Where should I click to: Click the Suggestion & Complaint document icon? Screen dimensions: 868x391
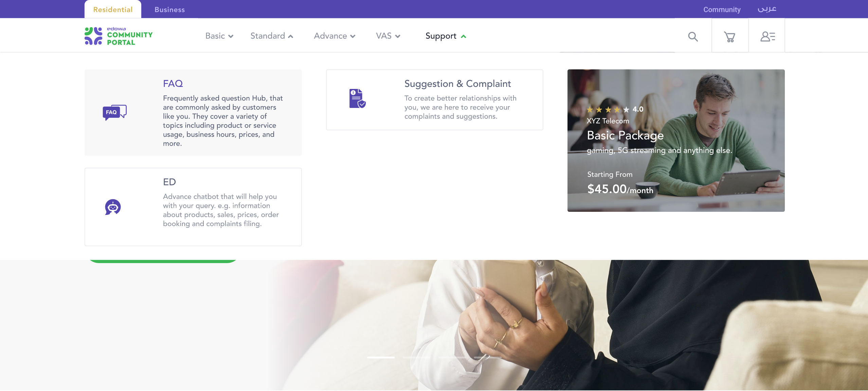[357, 98]
